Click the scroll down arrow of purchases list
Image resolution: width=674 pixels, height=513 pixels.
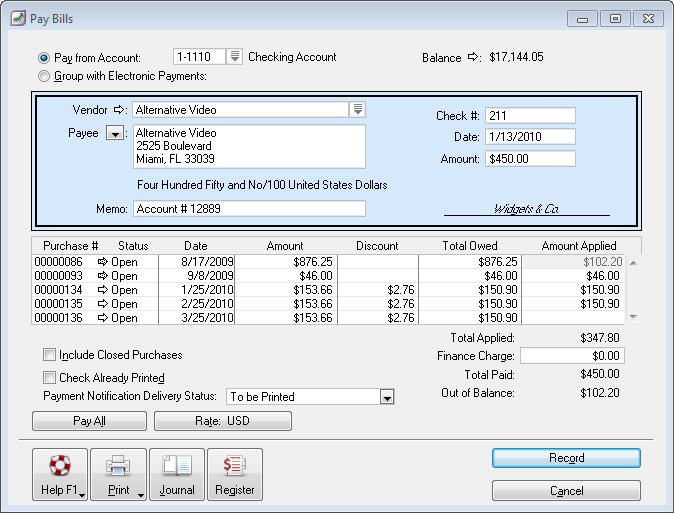click(633, 316)
